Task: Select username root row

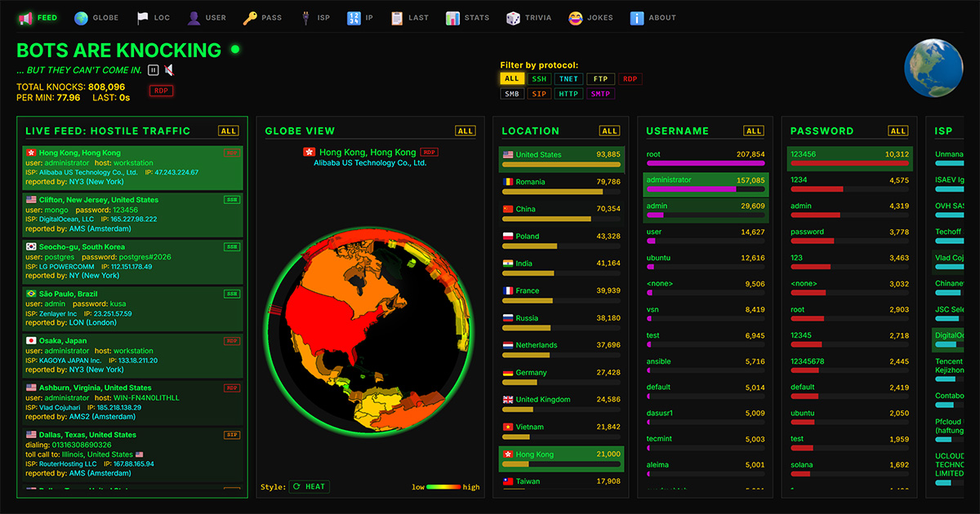Action: pyautogui.click(x=706, y=158)
